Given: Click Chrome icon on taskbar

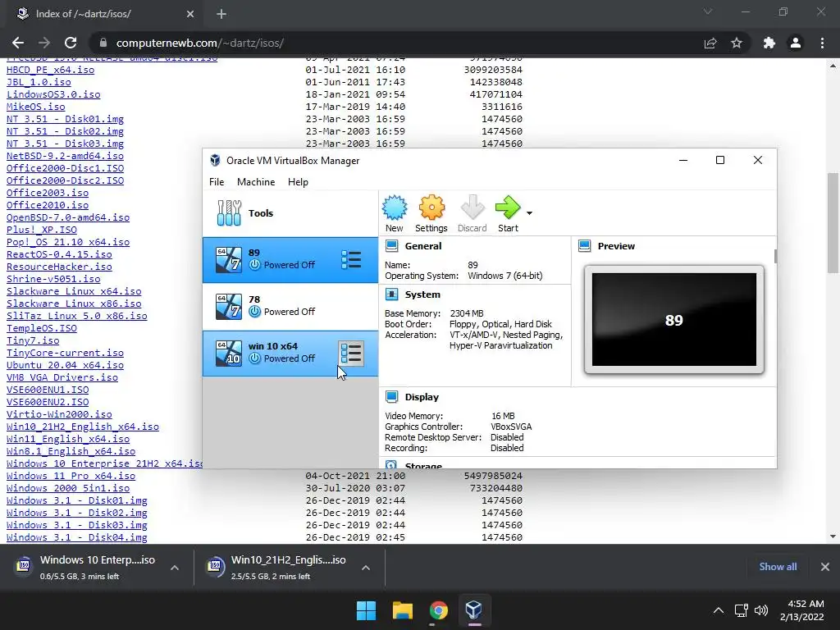Looking at the screenshot, I should click(438, 610).
